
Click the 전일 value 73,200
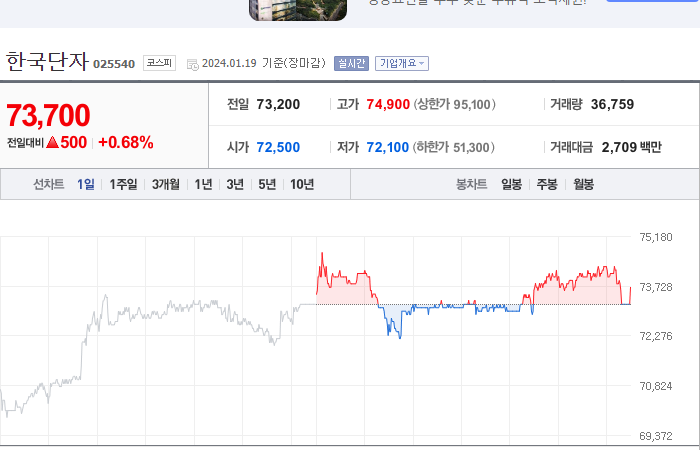point(278,104)
